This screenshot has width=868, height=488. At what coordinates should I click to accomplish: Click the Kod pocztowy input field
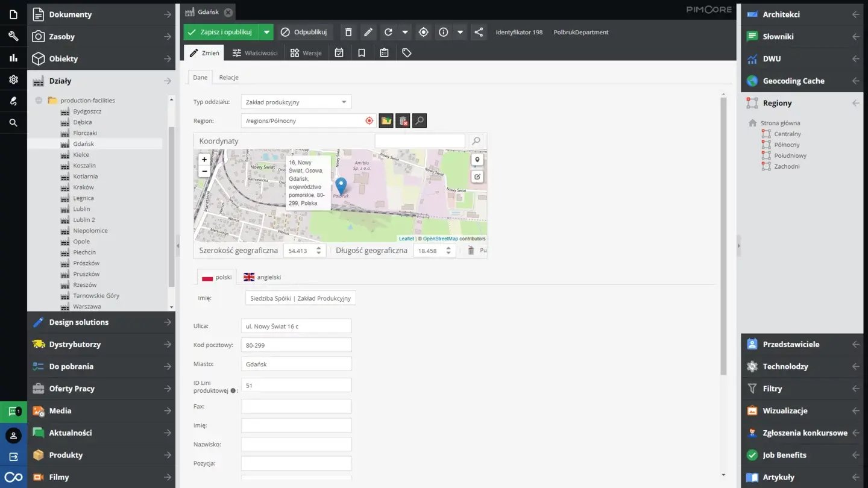pos(296,345)
